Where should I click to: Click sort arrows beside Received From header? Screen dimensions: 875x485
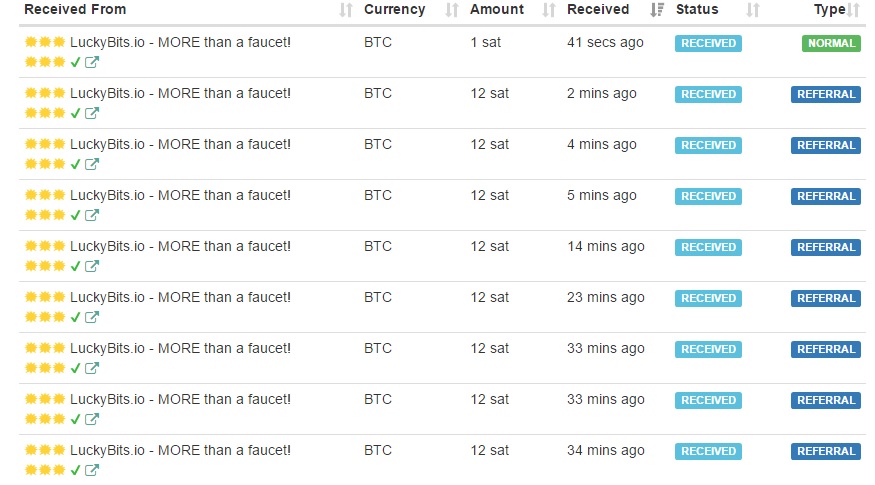click(346, 10)
